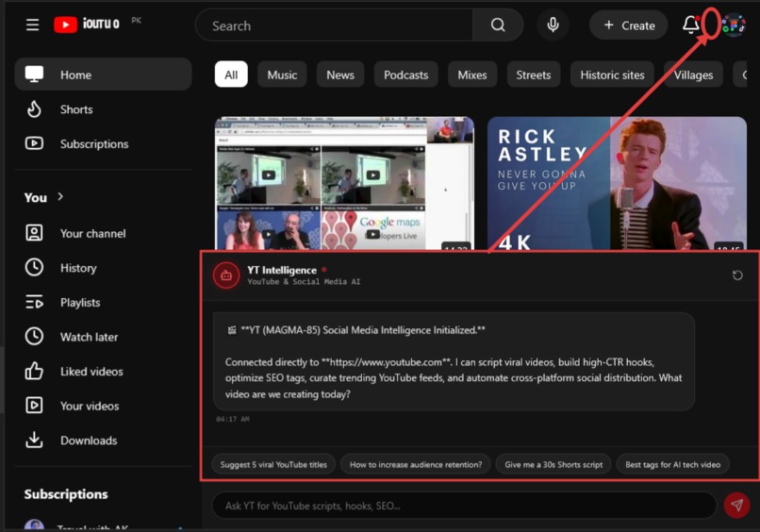The width and height of the screenshot is (760, 532).
Task: Reset chat with the refresh icon
Action: tap(737, 275)
